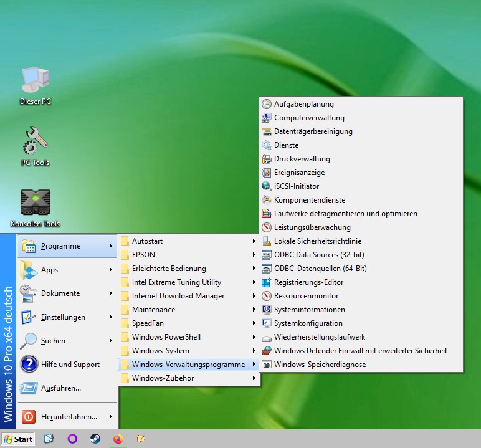Viewport: 481px width, 448px height.
Task: Expand the SpeedFan folder arrow
Action: (254, 323)
